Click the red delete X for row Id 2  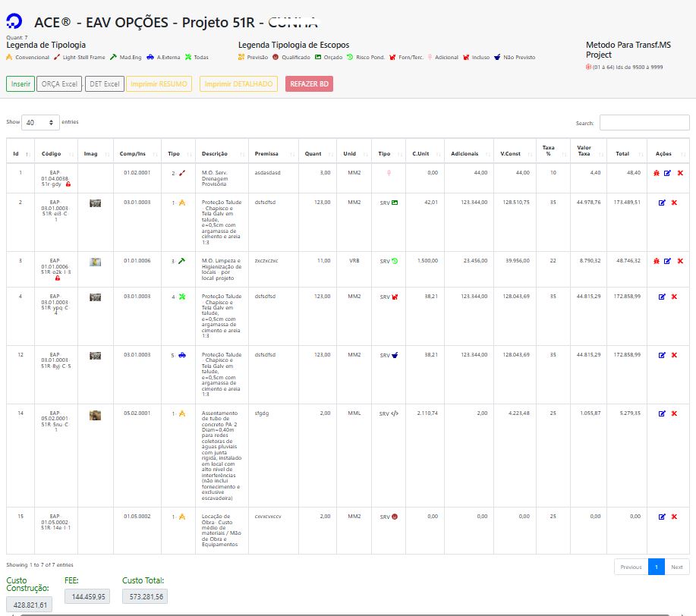coord(674,203)
